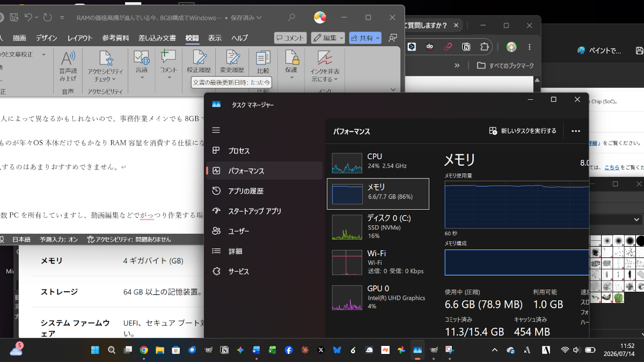Click the 比較 icon in Word ribbon
644x362 pixels.
coord(263,62)
